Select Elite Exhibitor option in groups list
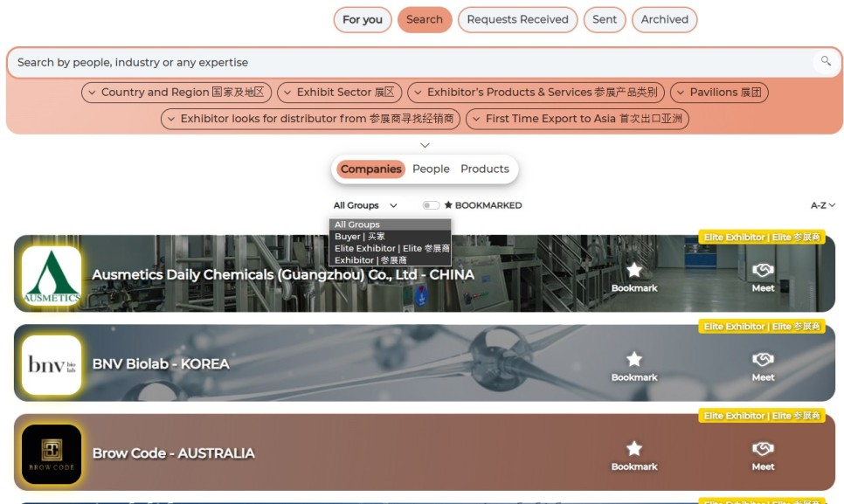 pyautogui.click(x=390, y=248)
